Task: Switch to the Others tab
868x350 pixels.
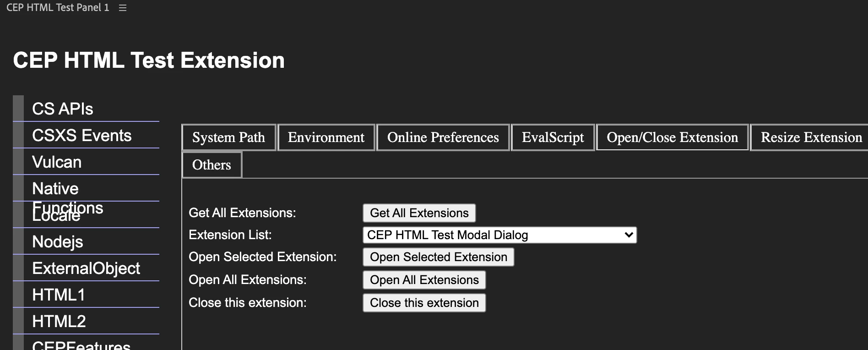Action: coord(212,165)
